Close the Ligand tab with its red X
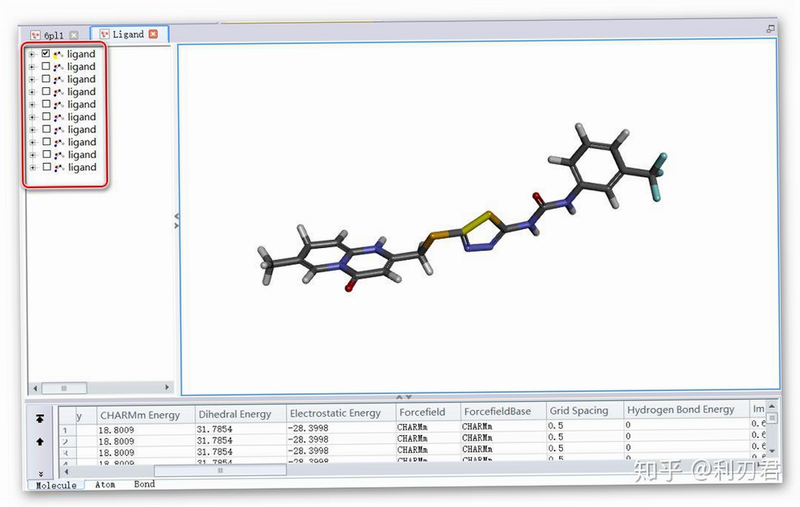 (x=153, y=34)
